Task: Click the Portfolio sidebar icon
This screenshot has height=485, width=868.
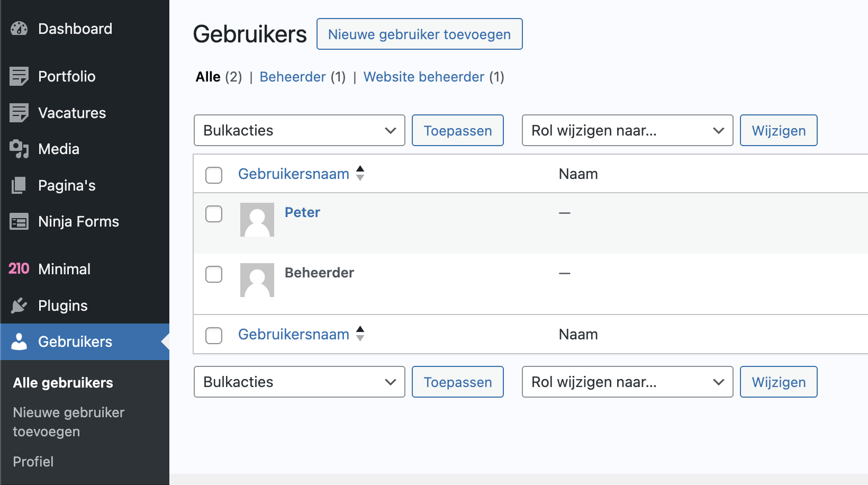Action: point(19,76)
